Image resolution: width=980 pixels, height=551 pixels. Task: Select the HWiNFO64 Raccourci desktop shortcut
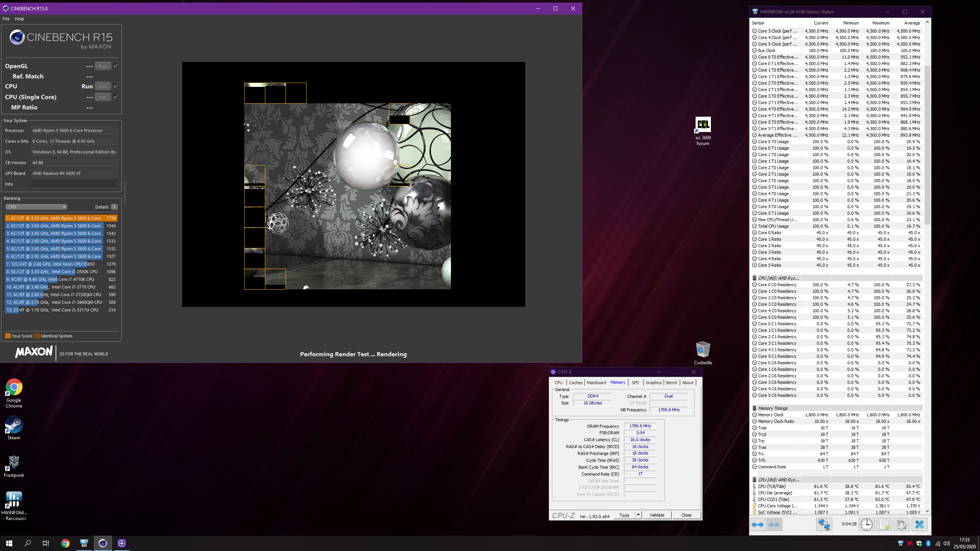click(x=14, y=506)
